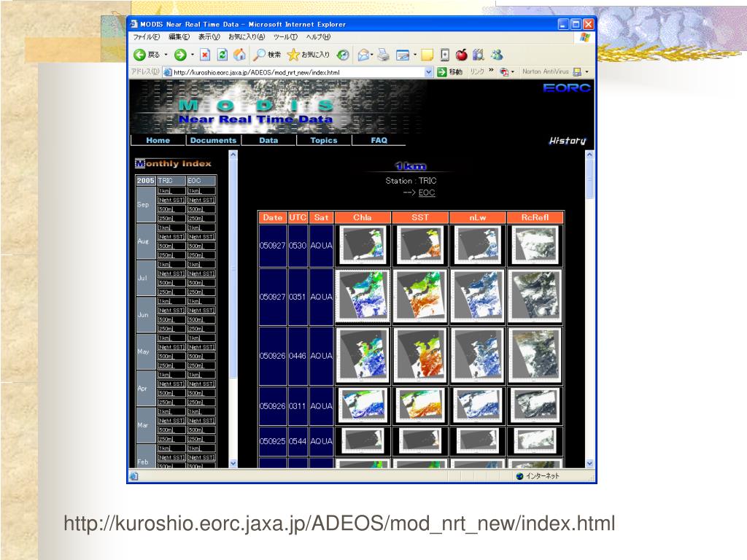The image size is (747, 560).
Task: Open the Norton AntiVirus dropdown arrow
Action: pyautogui.click(x=587, y=72)
